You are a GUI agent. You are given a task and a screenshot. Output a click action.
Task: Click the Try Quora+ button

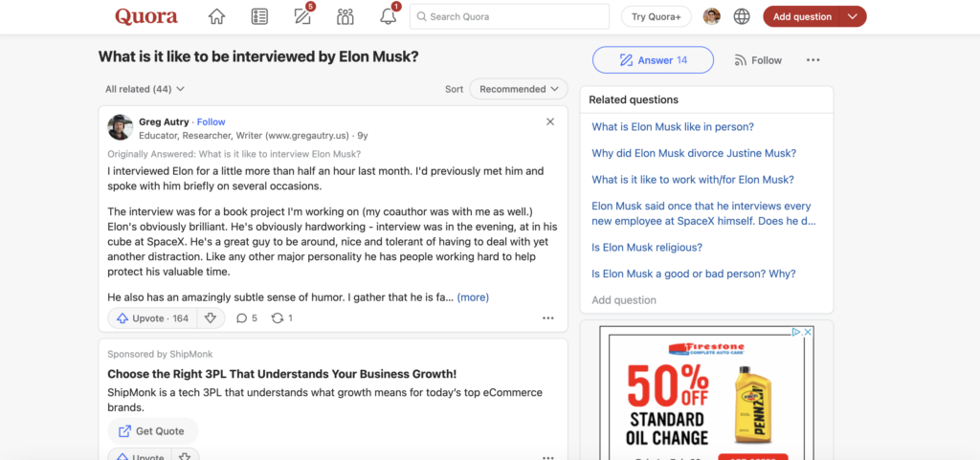tap(657, 17)
